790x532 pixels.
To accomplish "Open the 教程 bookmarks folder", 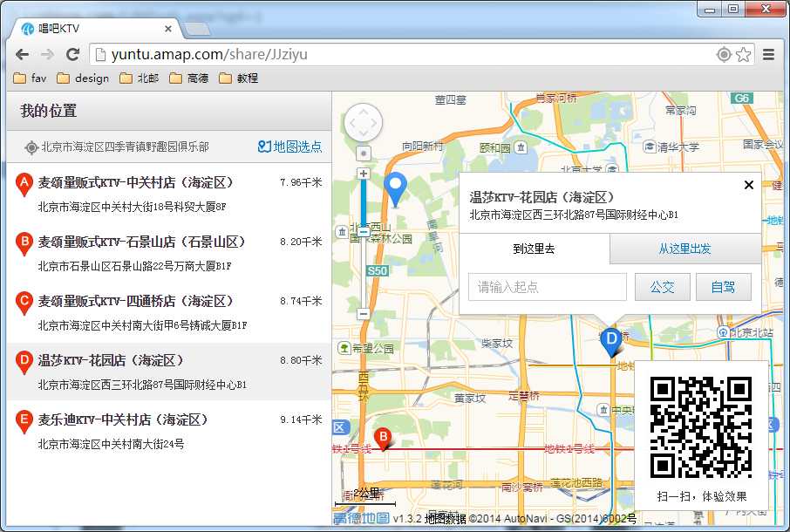I will 239,78.
